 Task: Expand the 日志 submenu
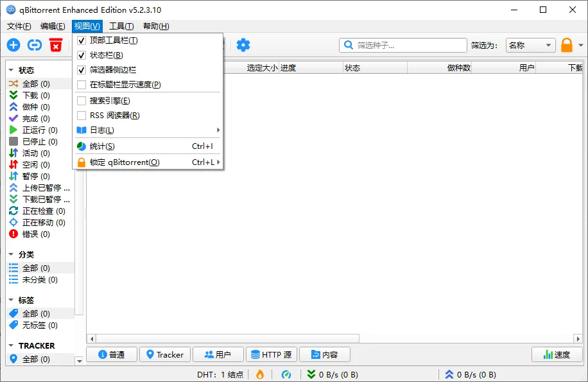click(x=148, y=130)
